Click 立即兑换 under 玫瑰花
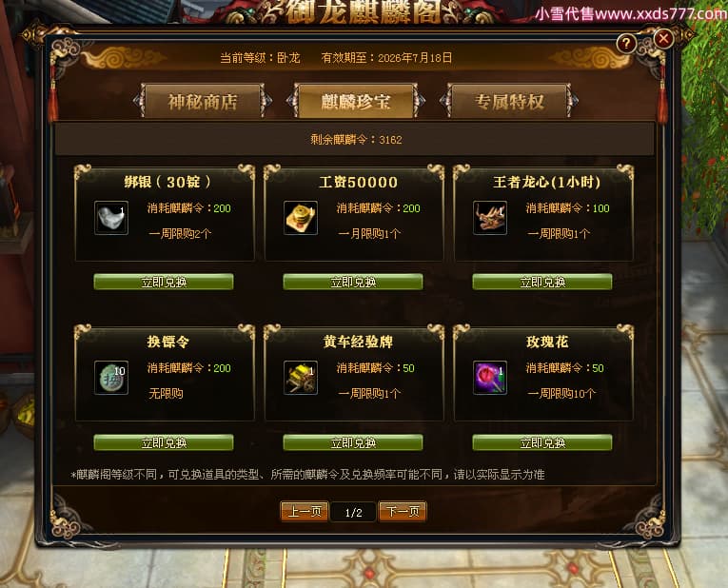Screen dimensions: 728x588 click(x=542, y=442)
